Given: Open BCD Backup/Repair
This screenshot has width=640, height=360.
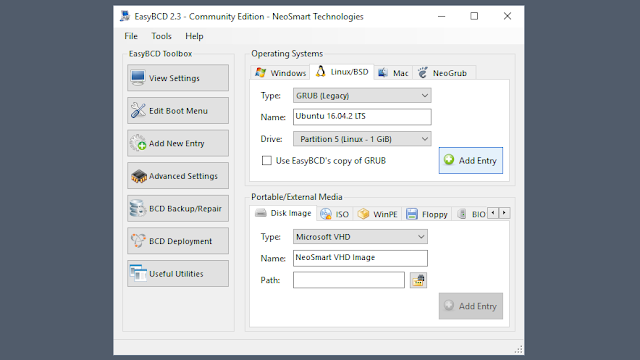Looking at the screenshot, I should coord(178,208).
